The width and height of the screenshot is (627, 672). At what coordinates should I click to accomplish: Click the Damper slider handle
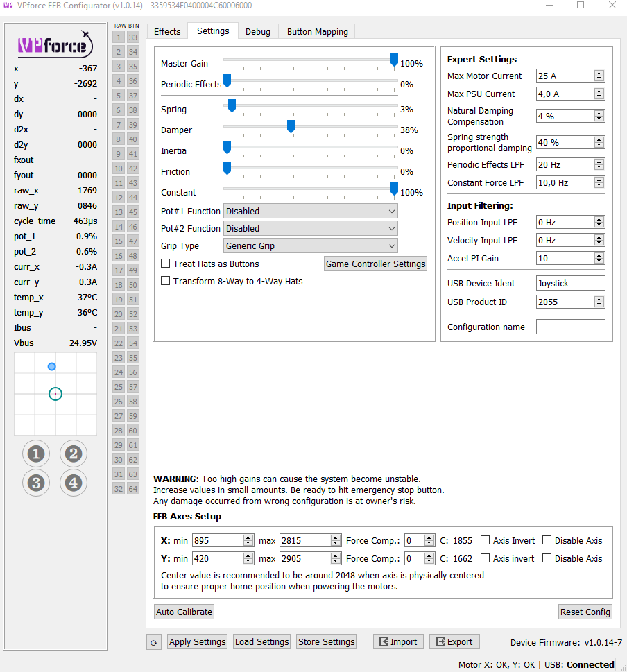(x=291, y=126)
